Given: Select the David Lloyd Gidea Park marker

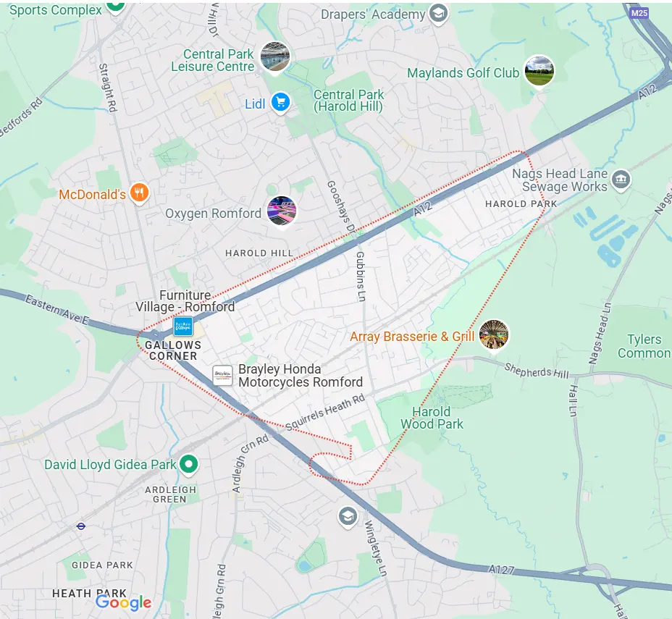Looking at the screenshot, I should coord(188,464).
